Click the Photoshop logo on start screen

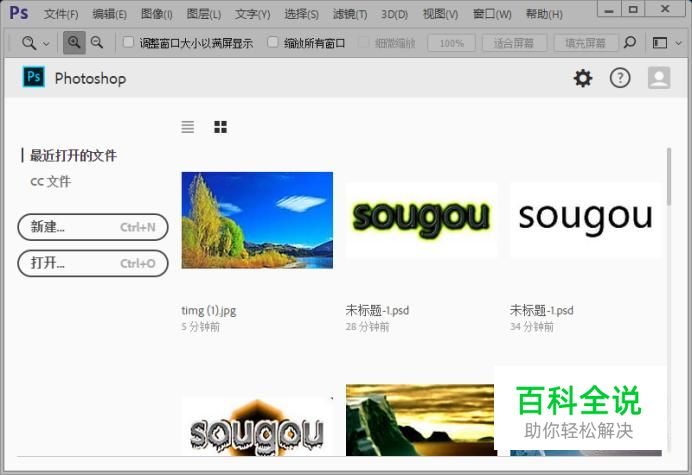point(34,77)
